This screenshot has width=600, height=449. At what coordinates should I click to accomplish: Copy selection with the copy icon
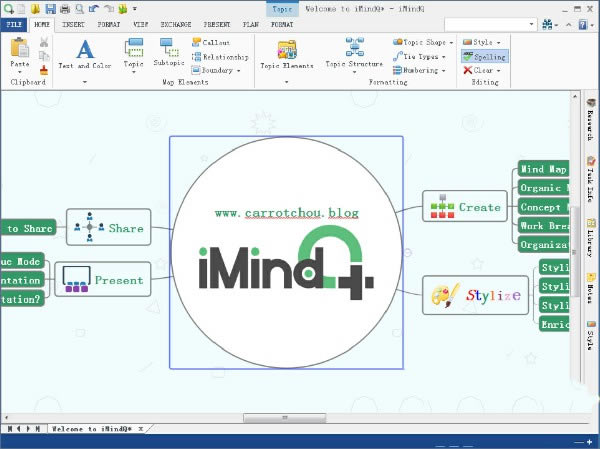tap(44, 56)
